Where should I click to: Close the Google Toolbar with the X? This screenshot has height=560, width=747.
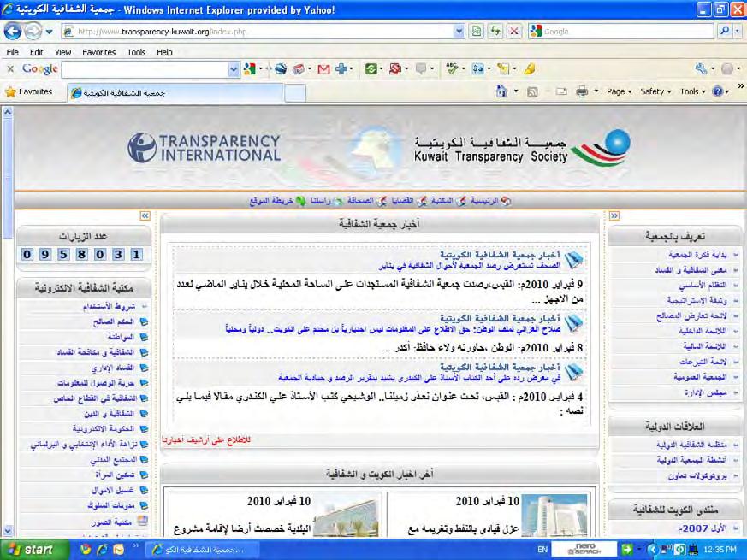(x=10, y=69)
